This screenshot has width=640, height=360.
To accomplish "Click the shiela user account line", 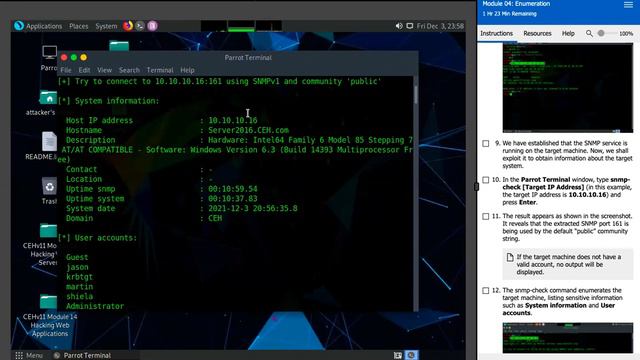I will (x=79, y=296).
